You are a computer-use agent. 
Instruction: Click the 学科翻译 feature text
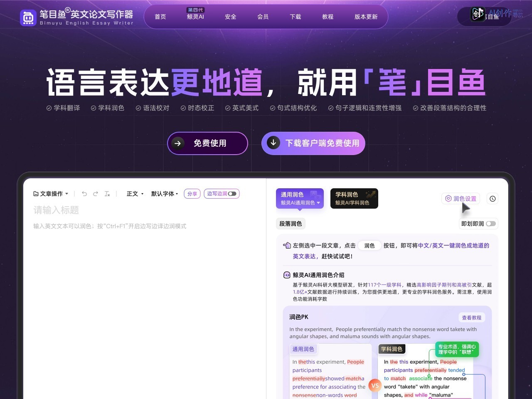pos(67,108)
